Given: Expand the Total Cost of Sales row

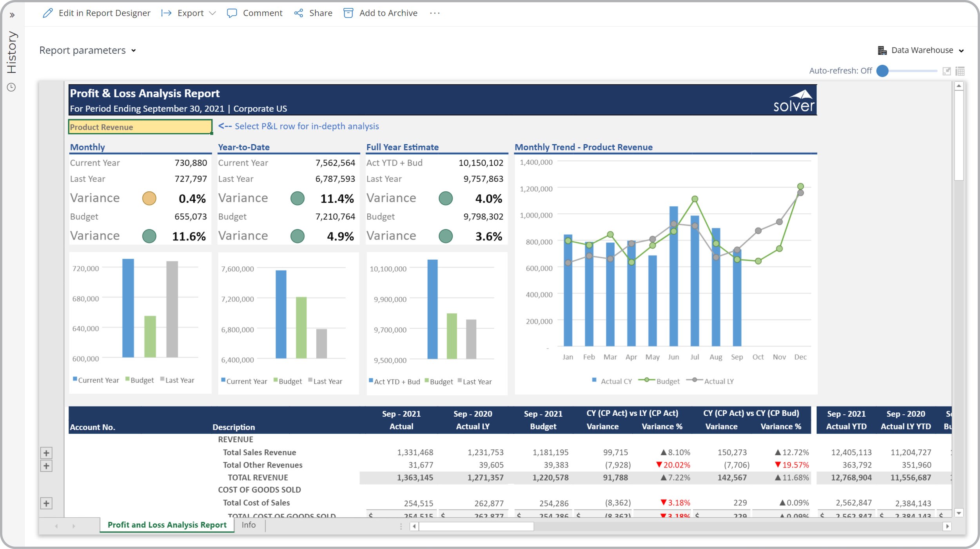Looking at the screenshot, I should 46,504.
